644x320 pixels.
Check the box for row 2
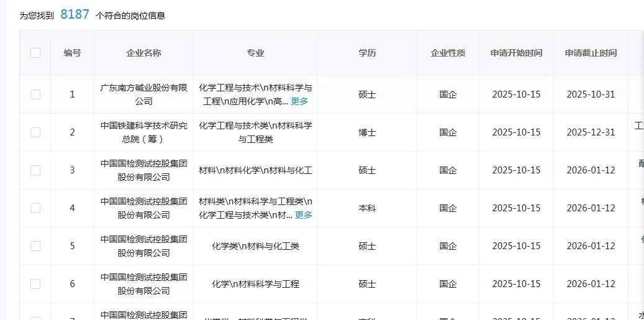click(35, 132)
